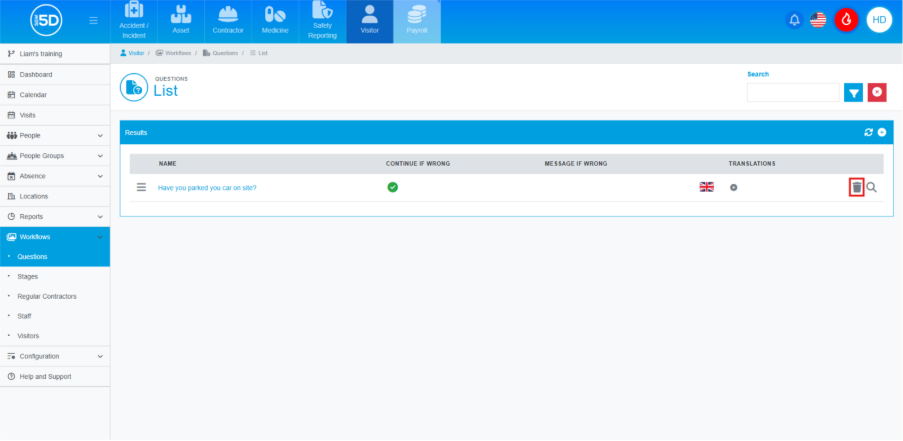Image resolution: width=903 pixels, height=441 pixels.
Task: Change language via the US flag
Action: point(818,20)
